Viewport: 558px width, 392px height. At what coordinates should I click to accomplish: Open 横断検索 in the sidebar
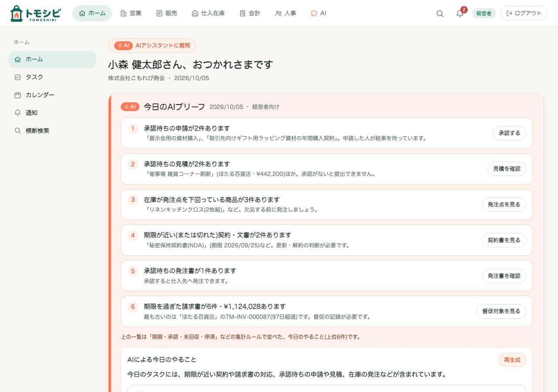coord(52,131)
